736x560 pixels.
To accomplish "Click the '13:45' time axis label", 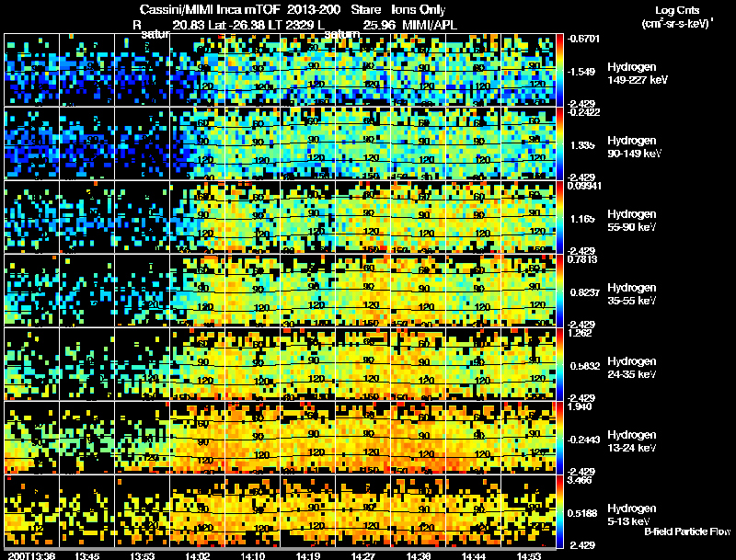I will click(86, 555).
